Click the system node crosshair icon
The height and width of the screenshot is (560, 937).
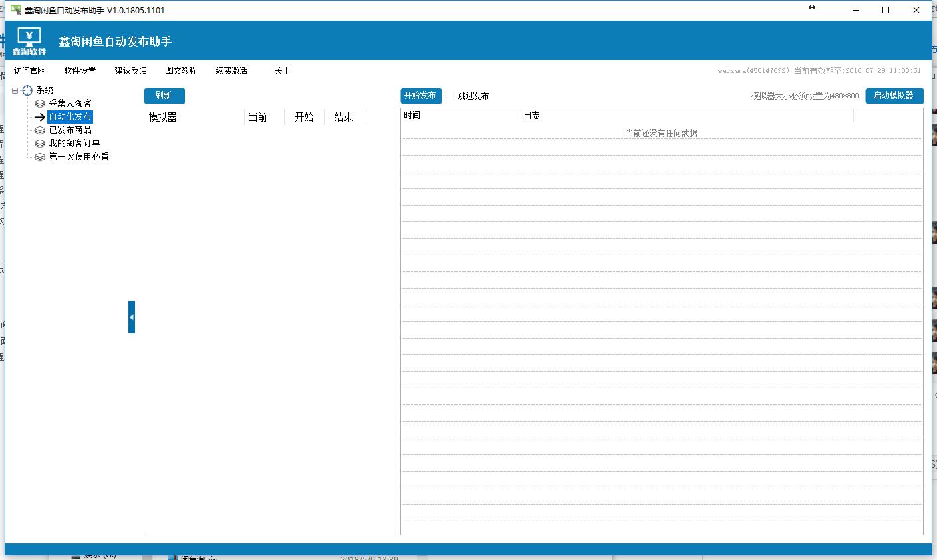click(27, 90)
